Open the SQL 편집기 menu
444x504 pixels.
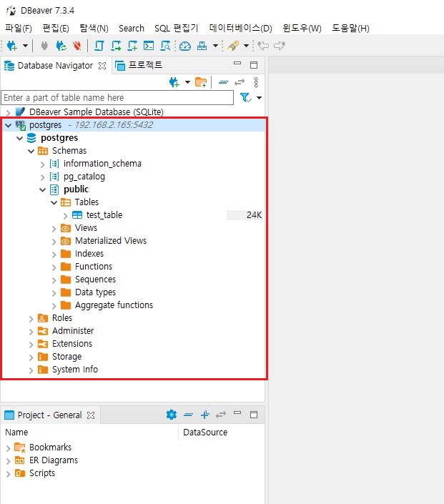(x=176, y=29)
